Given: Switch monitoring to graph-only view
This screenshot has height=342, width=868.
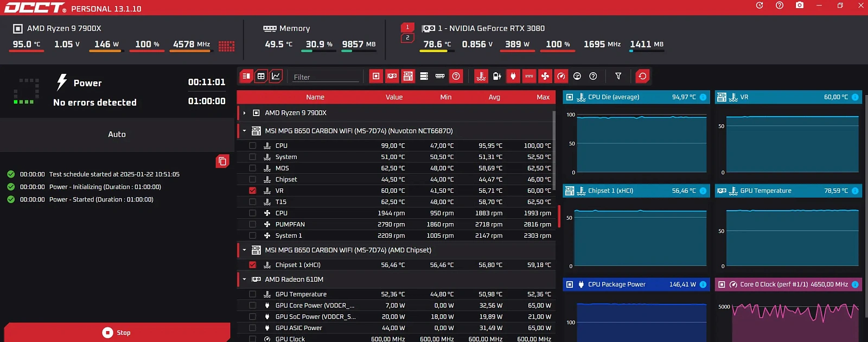Looking at the screenshot, I should click(x=276, y=76).
